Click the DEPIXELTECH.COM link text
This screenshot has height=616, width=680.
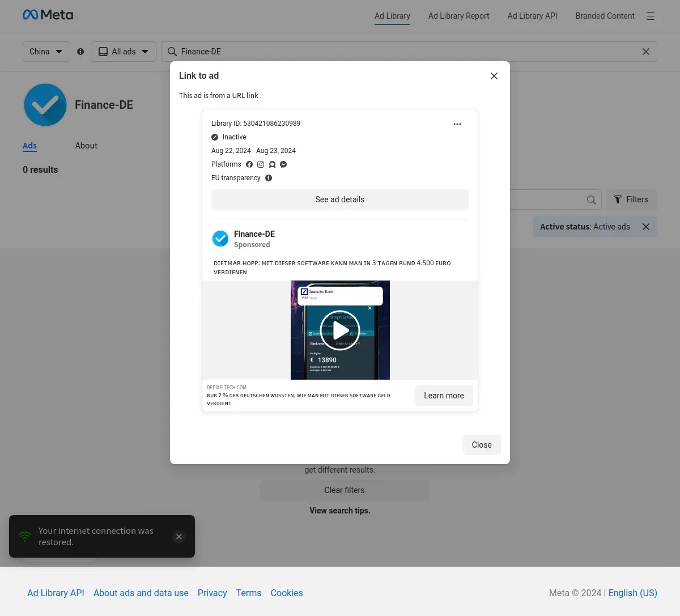(x=227, y=388)
